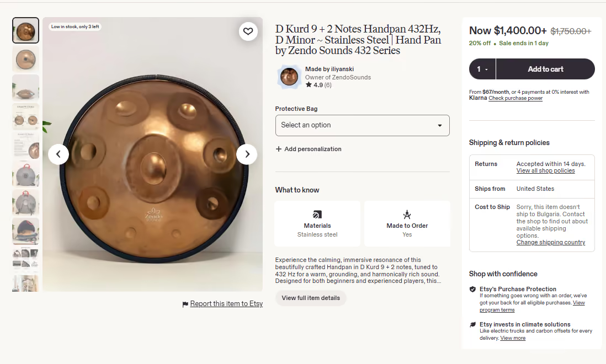Click Change shipping country link
This screenshot has height=364, width=606.
click(551, 243)
